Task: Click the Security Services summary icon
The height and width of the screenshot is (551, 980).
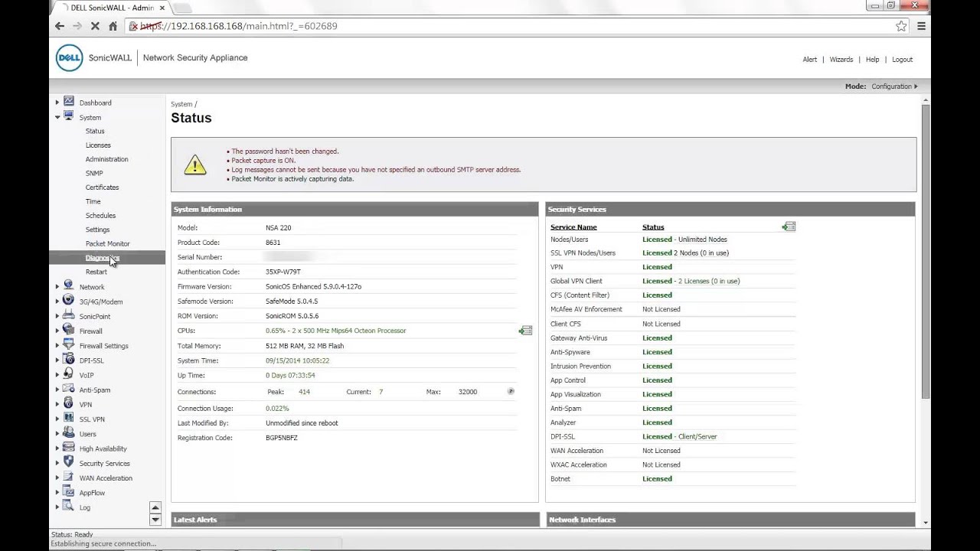Action: point(789,227)
